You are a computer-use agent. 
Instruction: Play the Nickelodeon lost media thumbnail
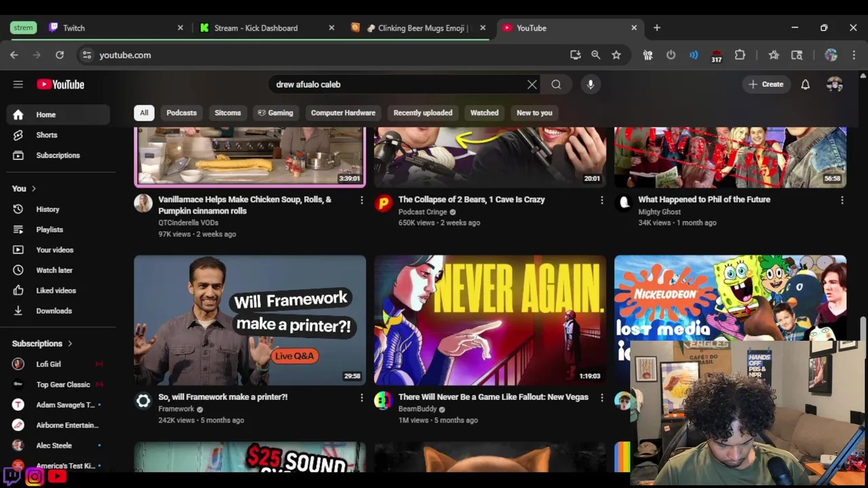(730, 298)
